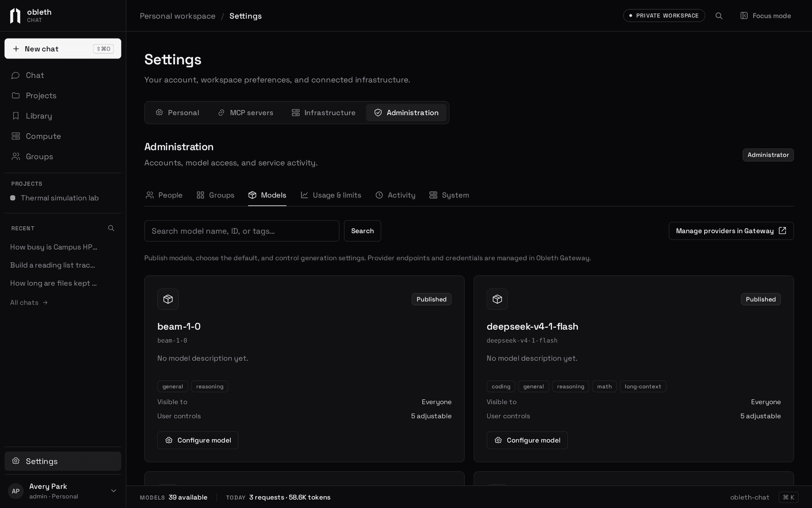Click the ⌘ K shortcut badge
The image size is (812, 508).
tap(788, 497)
